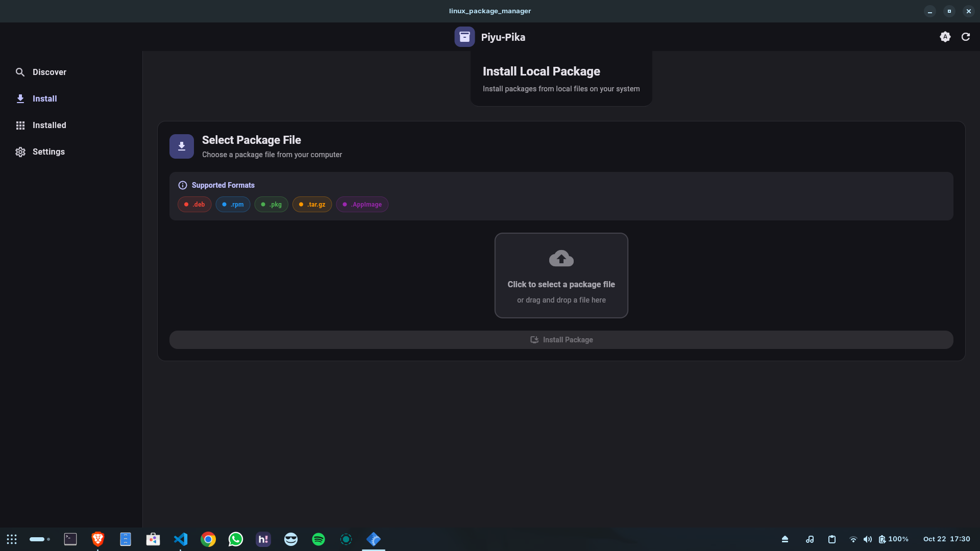The height and width of the screenshot is (551, 980).
Task: Launch Visual Studio Code from the taskbar
Action: (180, 539)
